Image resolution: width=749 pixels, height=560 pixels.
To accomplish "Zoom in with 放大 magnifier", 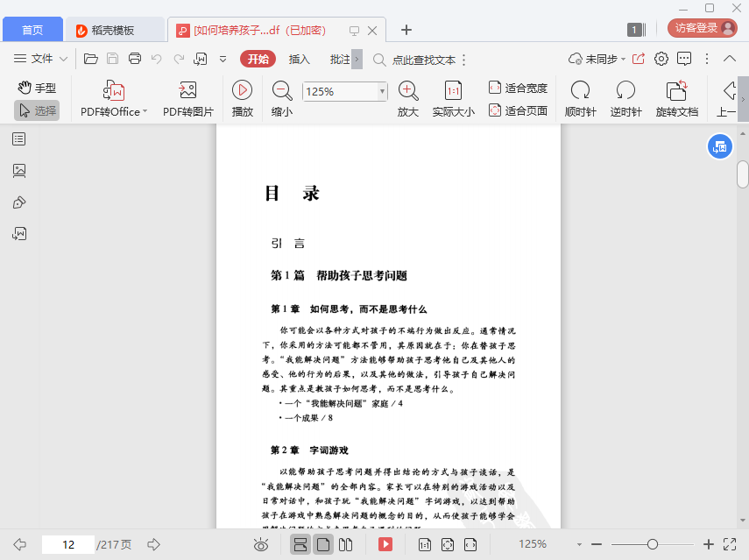I will (x=408, y=98).
